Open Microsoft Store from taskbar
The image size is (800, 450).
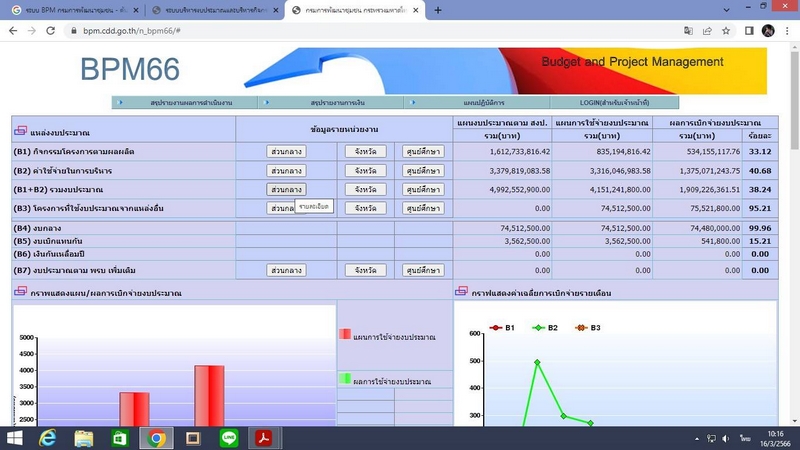click(x=120, y=438)
